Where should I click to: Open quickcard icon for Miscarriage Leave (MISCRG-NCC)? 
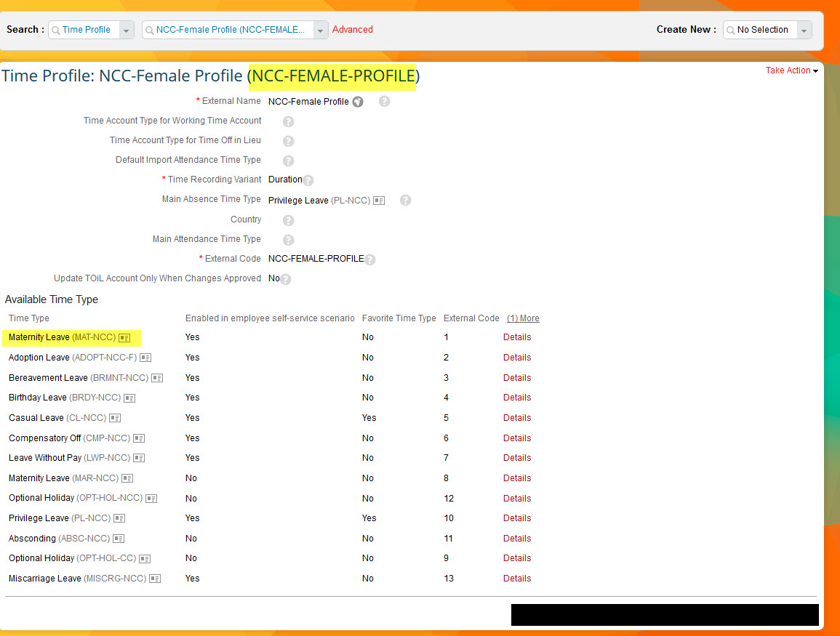[x=155, y=579]
